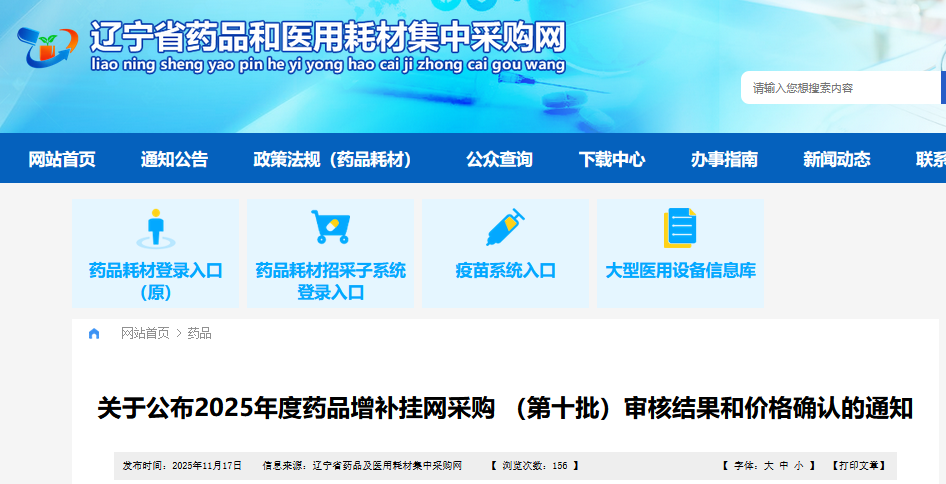946x484 pixels.
Task: Open 下载中心 navigation tab
Action: point(611,159)
